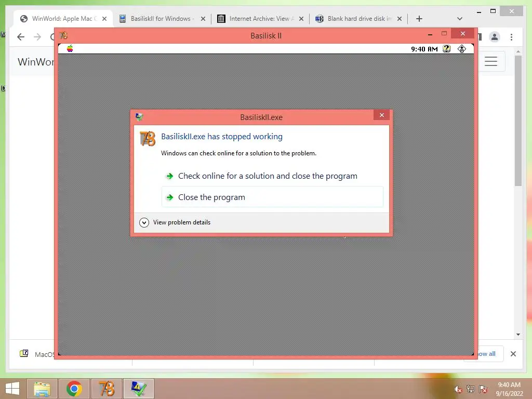Click the Action Center flag tray icon
The width and height of the screenshot is (532, 399).
coord(483,389)
